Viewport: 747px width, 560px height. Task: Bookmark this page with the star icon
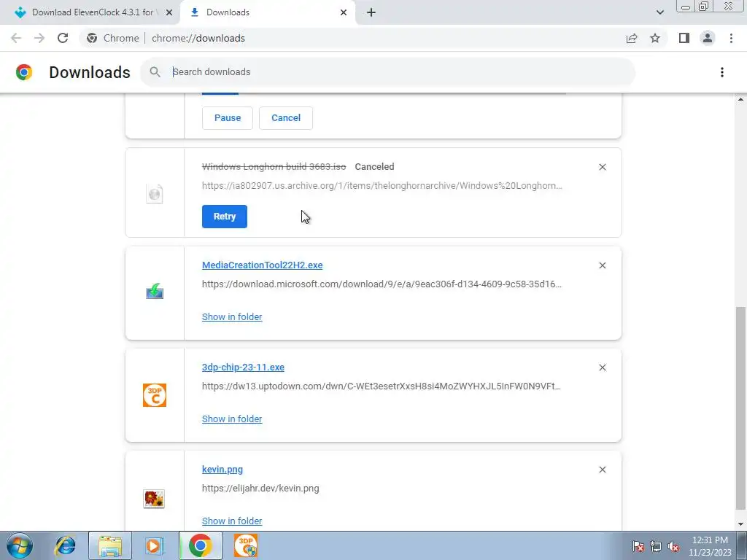click(x=655, y=38)
